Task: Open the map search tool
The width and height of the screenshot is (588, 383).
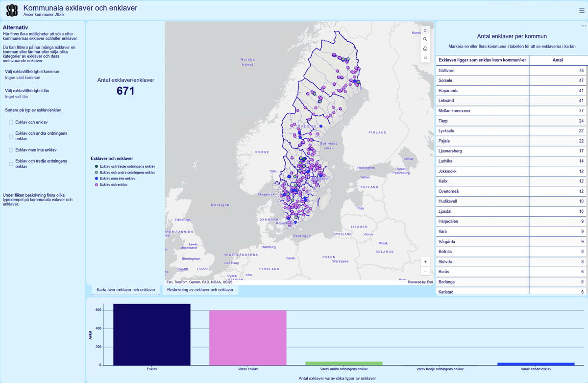Action: coord(425,39)
